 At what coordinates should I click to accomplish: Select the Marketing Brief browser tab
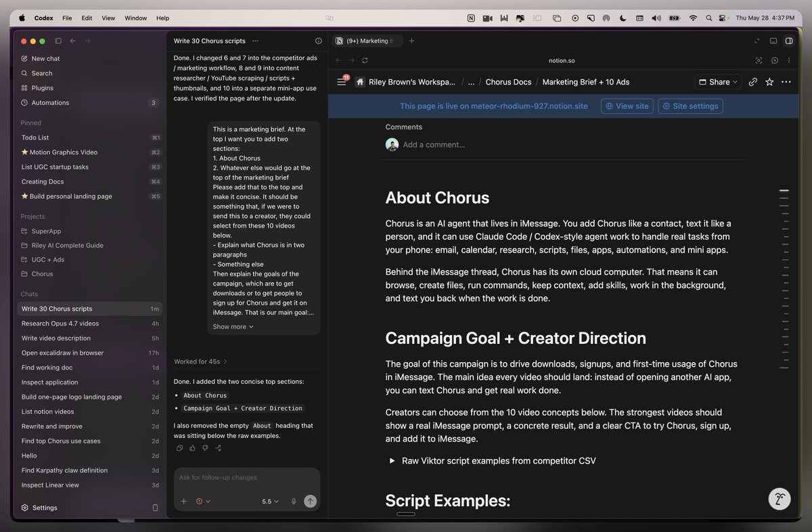367,41
